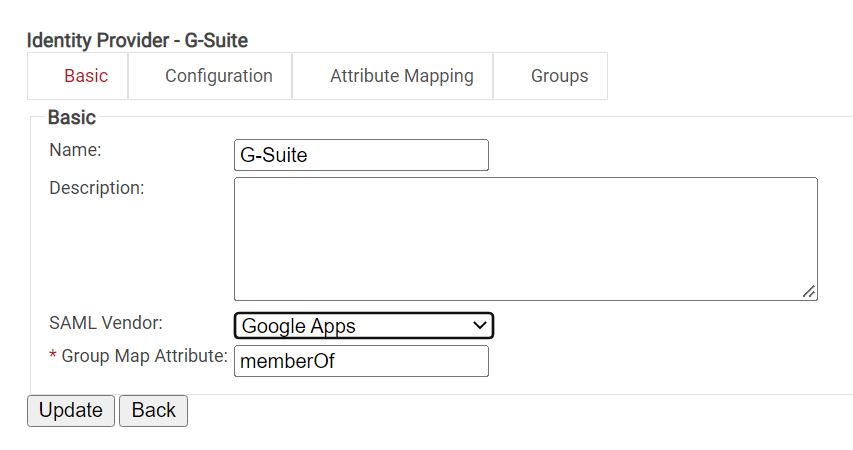The width and height of the screenshot is (853, 450).
Task: Focus the Description text area
Action: [x=526, y=239]
